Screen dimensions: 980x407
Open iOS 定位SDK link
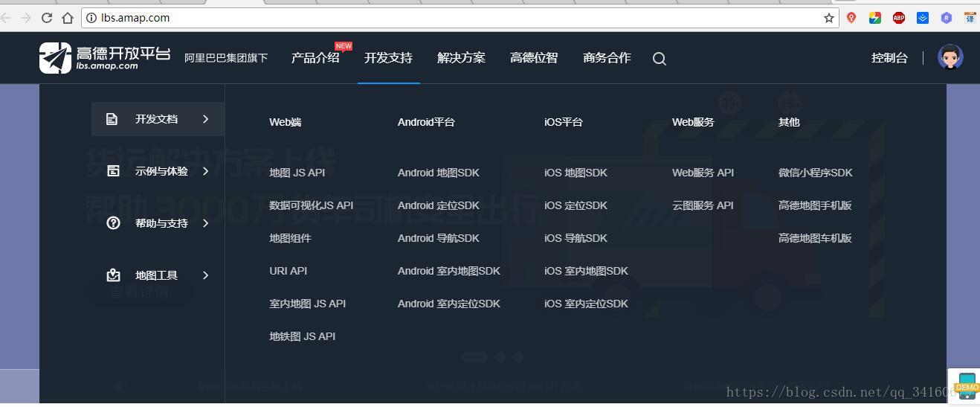point(576,205)
